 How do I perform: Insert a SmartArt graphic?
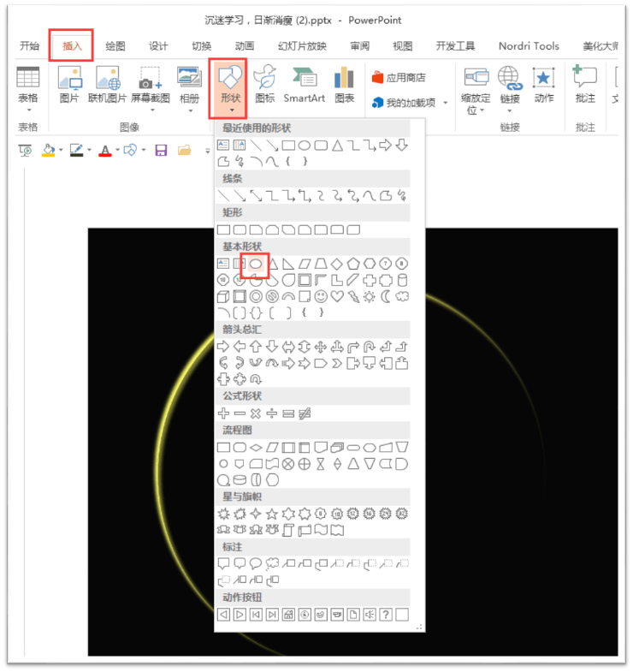(x=304, y=85)
